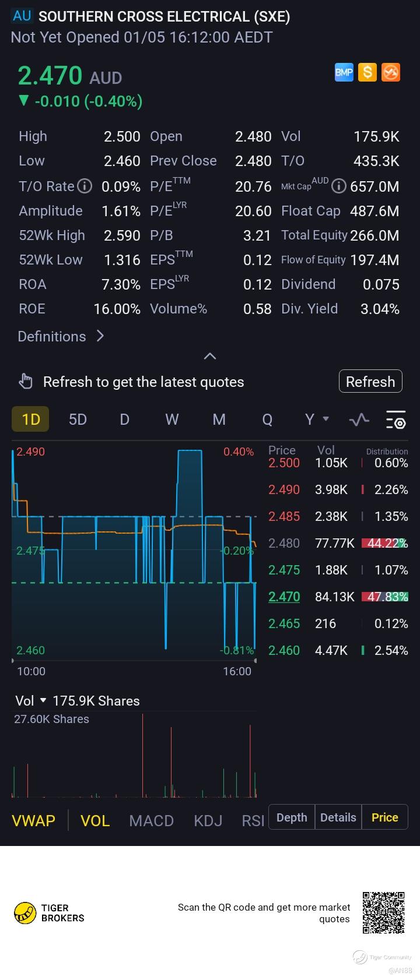
Task: Open chart settings list-gear icon
Action: pyautogui.click(x=395, y=420)
